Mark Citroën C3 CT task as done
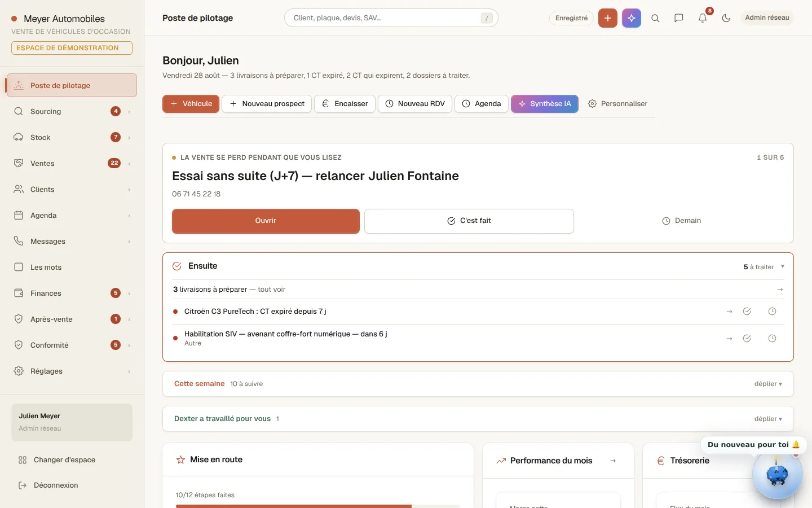This screenshot has width=812, height=508. (747, 312)
